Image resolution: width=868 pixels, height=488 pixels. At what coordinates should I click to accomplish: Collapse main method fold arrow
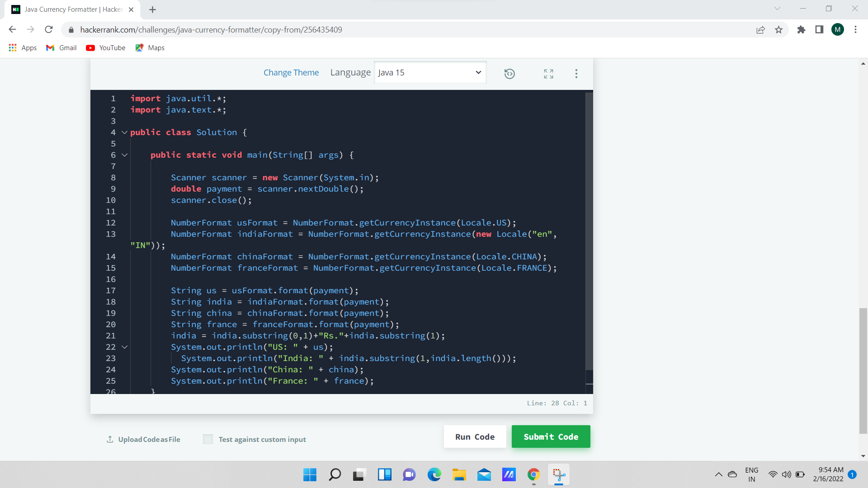(124, 155)
